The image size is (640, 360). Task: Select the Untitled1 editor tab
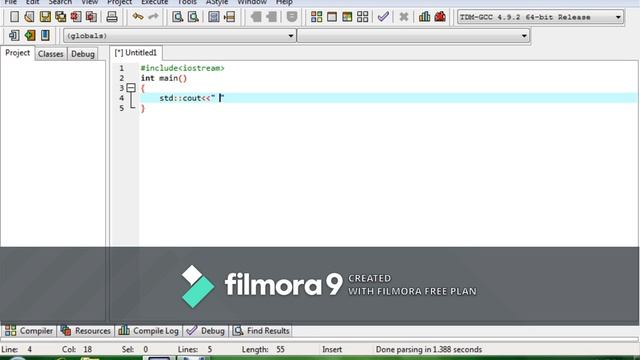(x=136, y=53)
